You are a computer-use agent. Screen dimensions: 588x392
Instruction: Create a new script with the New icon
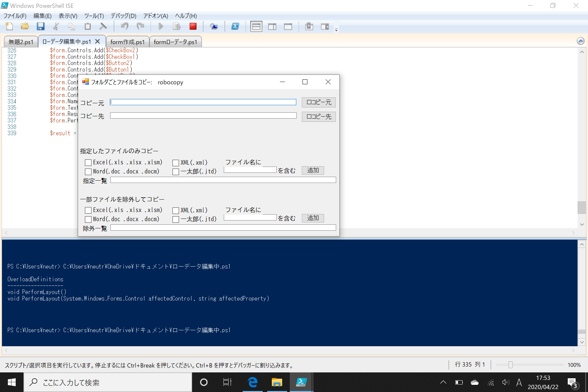tap(9, 26)
